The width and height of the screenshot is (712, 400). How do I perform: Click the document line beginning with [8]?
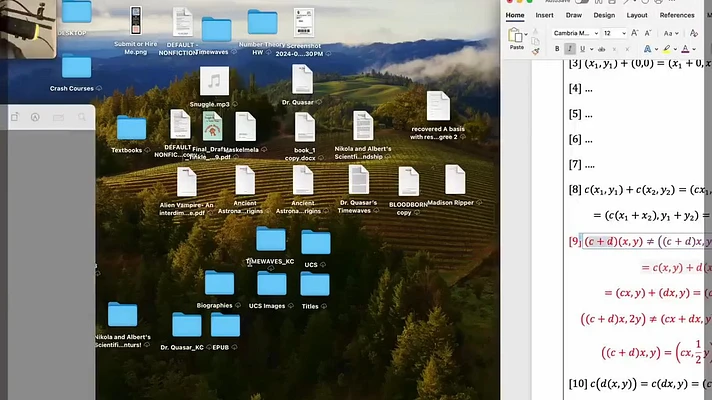click(x=640, y=189)
